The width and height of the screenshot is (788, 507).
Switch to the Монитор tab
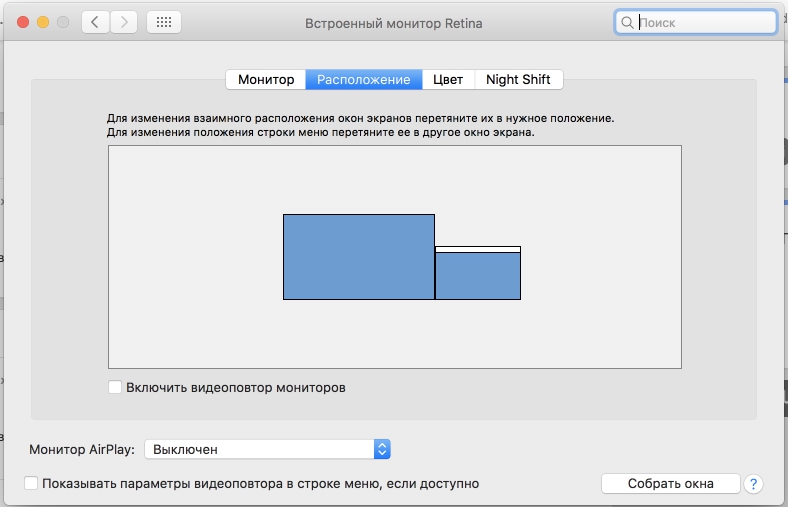(x=266, y=80)
